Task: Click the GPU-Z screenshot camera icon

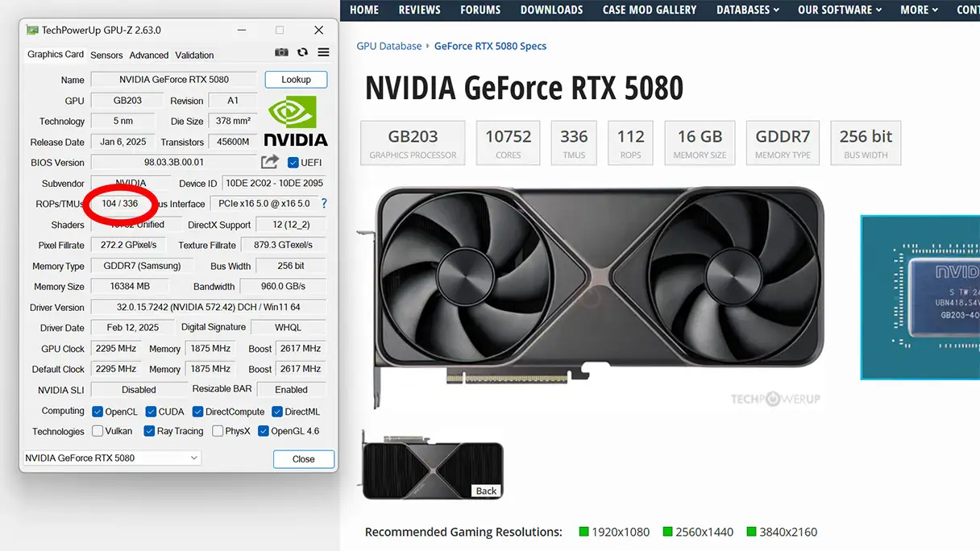Action: tap(281, 52)
